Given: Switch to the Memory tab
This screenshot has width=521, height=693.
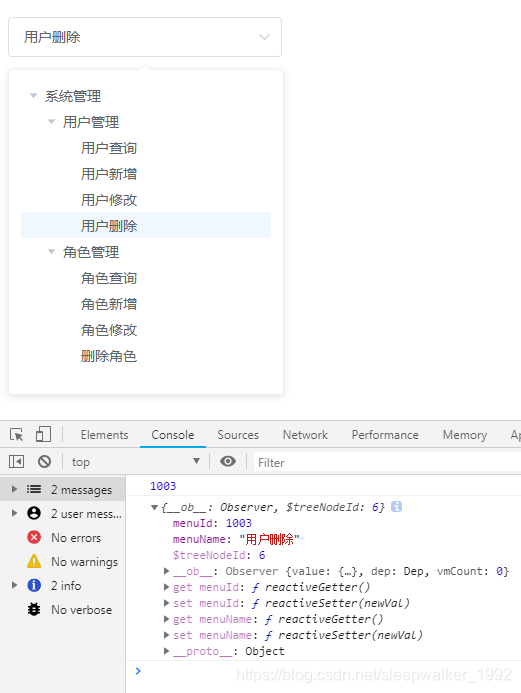Looking at the screenshot, I should click(x=465, y=435).
